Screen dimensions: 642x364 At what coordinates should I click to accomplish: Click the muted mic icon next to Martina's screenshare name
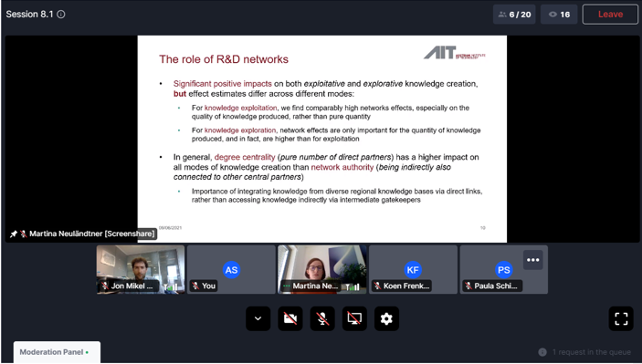[24, 234]
